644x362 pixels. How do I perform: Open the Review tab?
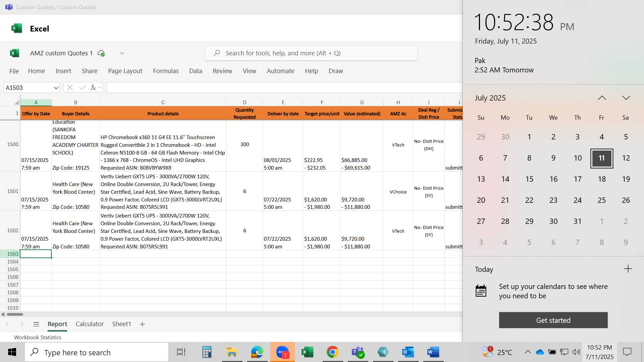click(222, 71)
